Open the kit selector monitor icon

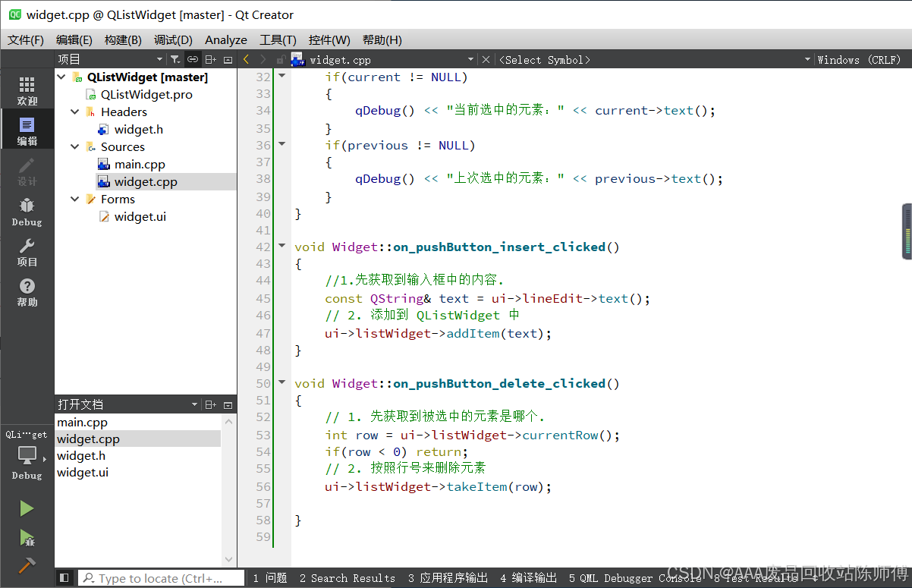tap(27, 456)
